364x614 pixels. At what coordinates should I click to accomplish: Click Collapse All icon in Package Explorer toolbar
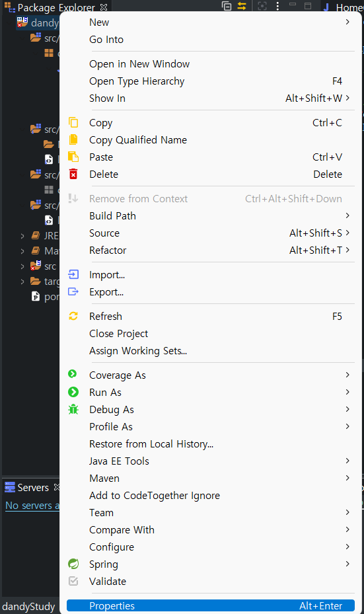click(x=227, y=6)
